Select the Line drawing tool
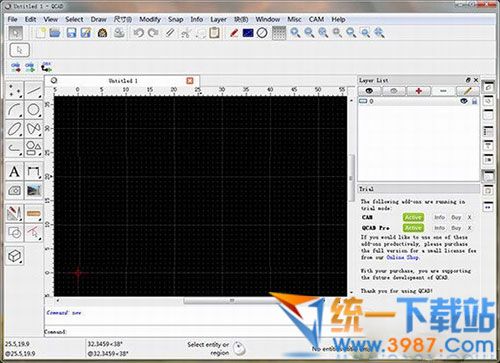The width and height of the screenshot is (500, 363). click(x=34, y=90)
